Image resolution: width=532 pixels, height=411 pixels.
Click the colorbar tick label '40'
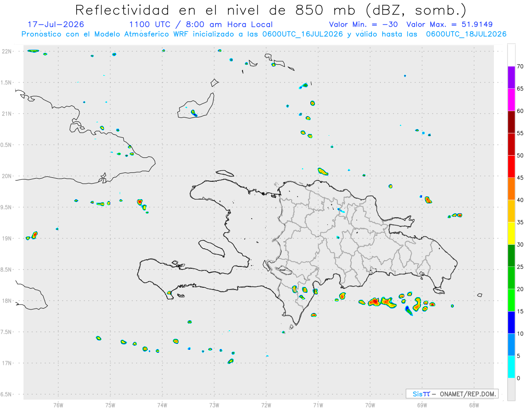point(520,200)
